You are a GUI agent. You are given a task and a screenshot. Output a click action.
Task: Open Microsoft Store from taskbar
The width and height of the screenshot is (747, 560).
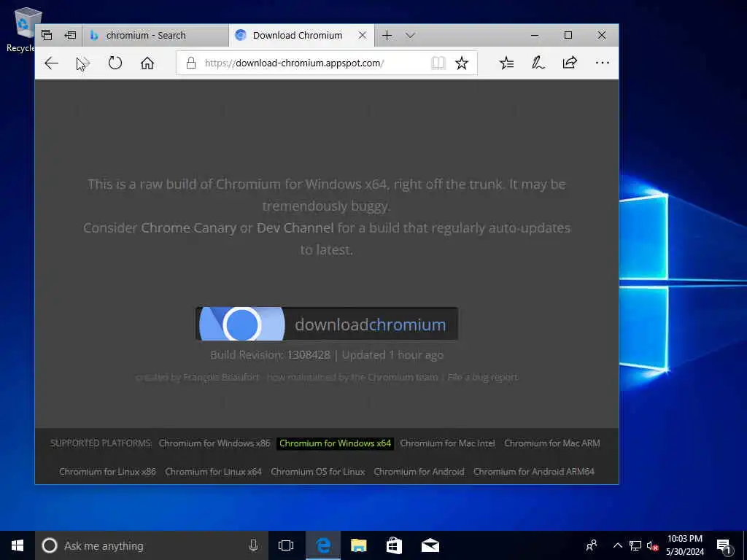[x=394, y=545]
